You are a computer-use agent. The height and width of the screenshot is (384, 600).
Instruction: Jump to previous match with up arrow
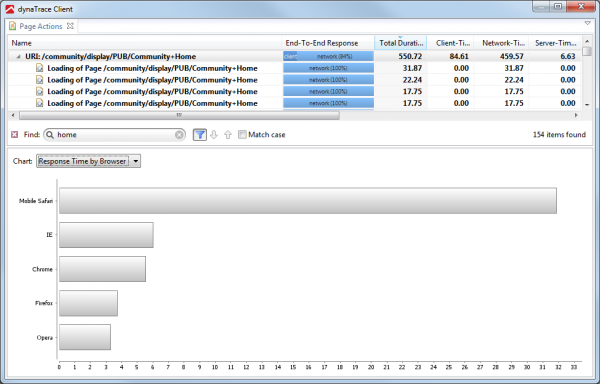pos(228,135)
